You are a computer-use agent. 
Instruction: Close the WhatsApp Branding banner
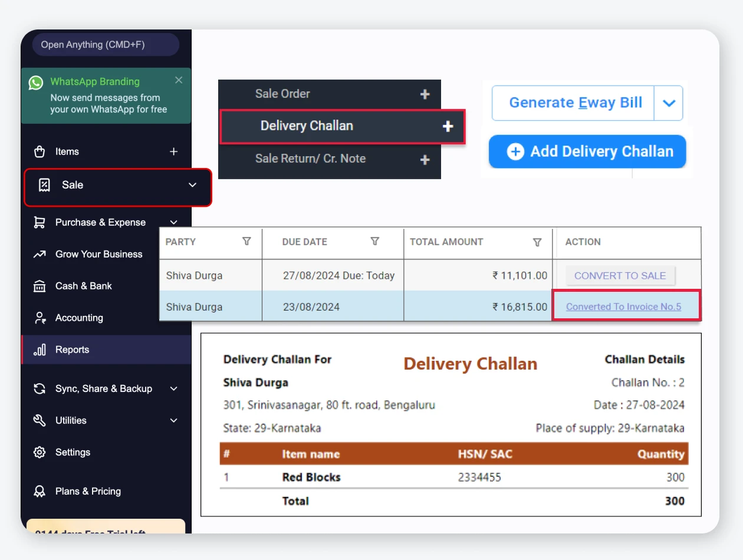pos(179,80)
